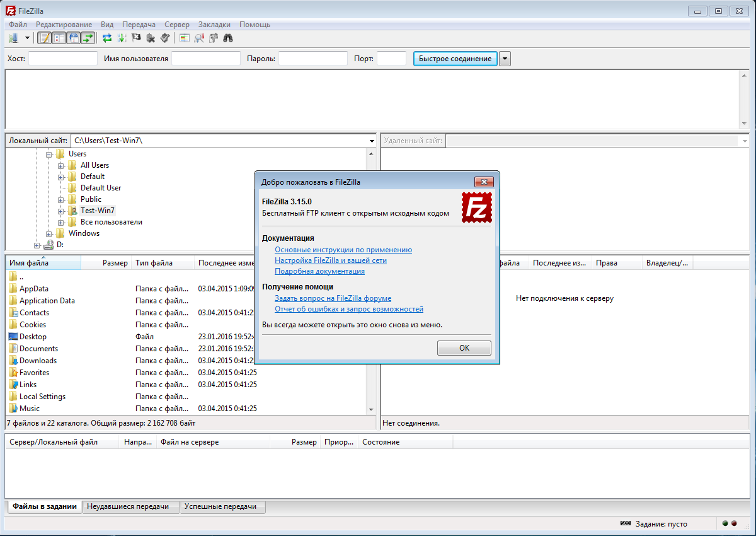
Task: Open the Редактирование menu
Action: [x=64, y=25]
